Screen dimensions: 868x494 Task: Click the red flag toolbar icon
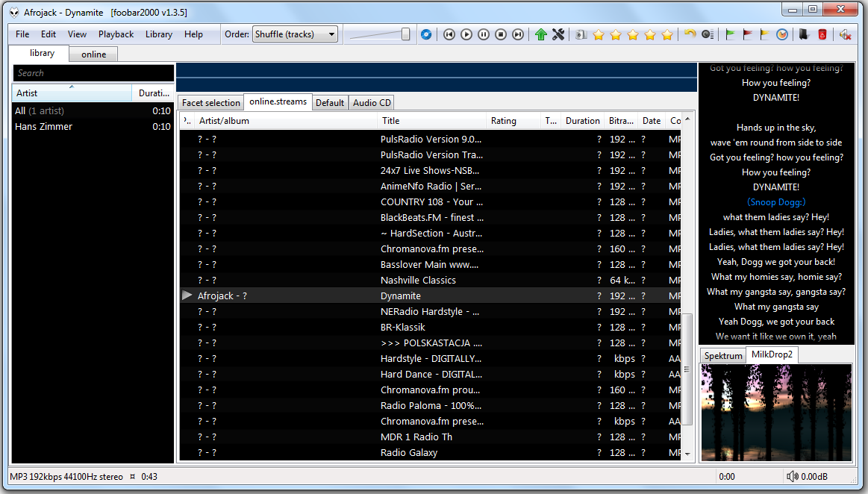747,34
